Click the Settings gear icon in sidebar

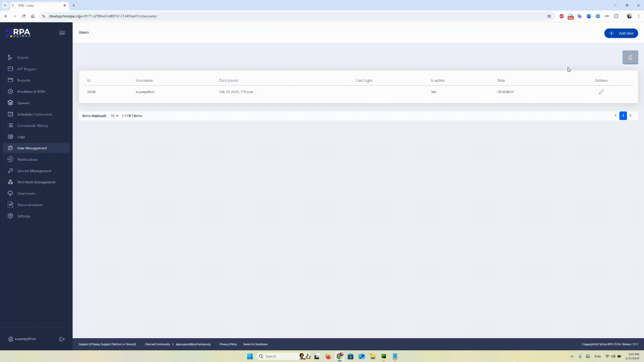pyautogui.click(x=10, y=216)
